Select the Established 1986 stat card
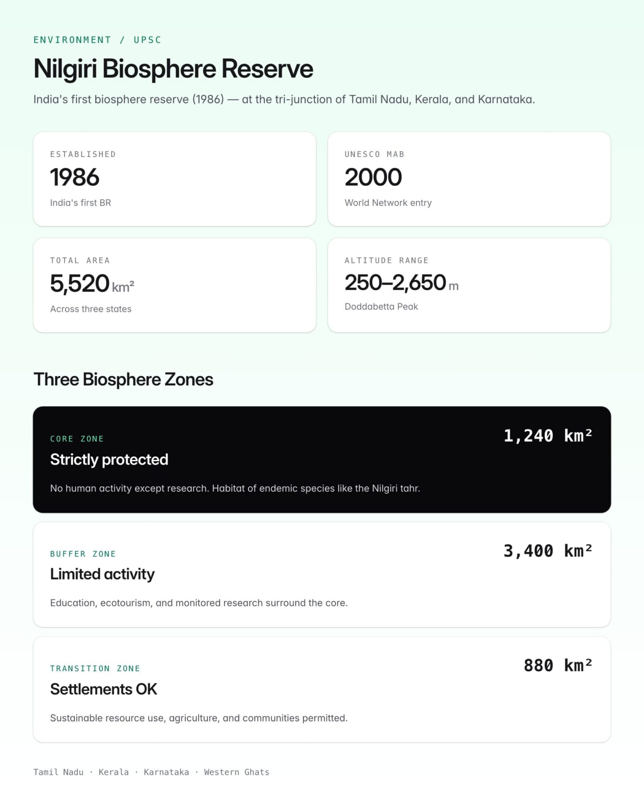 tap(175, 179)
